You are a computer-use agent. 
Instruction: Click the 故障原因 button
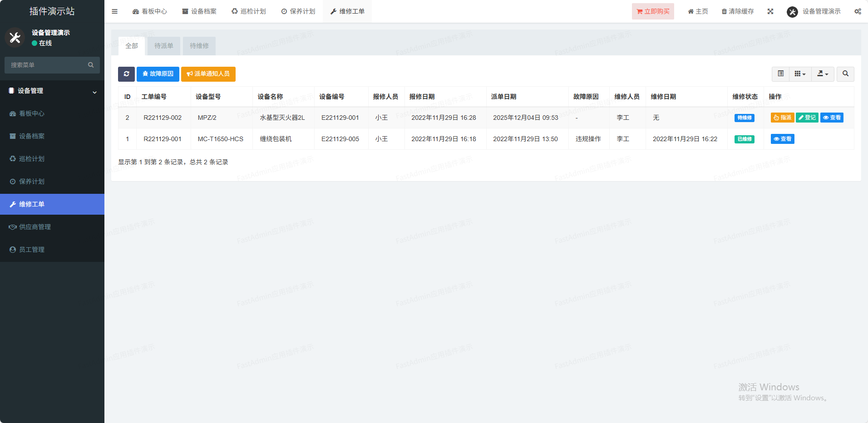[158, 74]
